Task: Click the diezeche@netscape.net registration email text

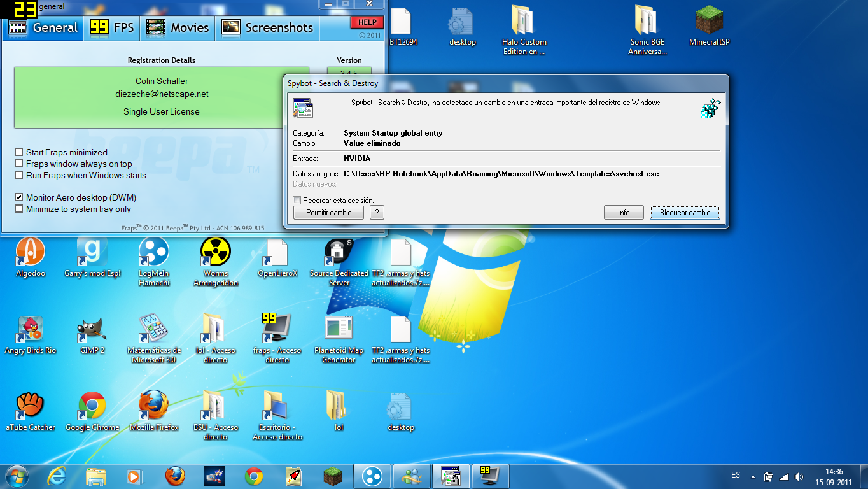Action: (x=162, y=94)
